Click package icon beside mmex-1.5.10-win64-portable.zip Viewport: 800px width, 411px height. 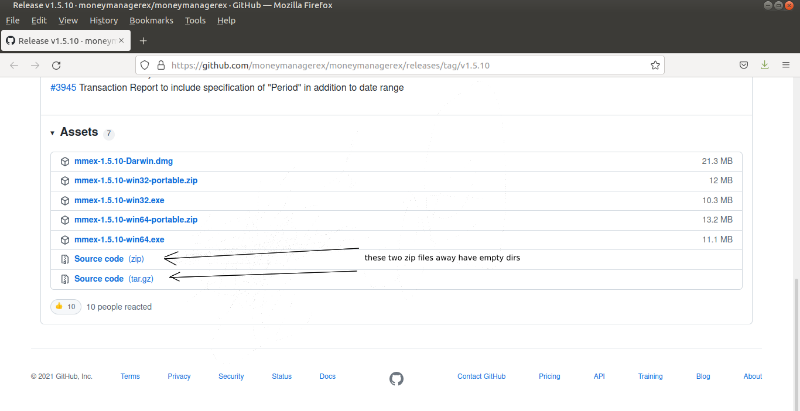coord(65,220)
